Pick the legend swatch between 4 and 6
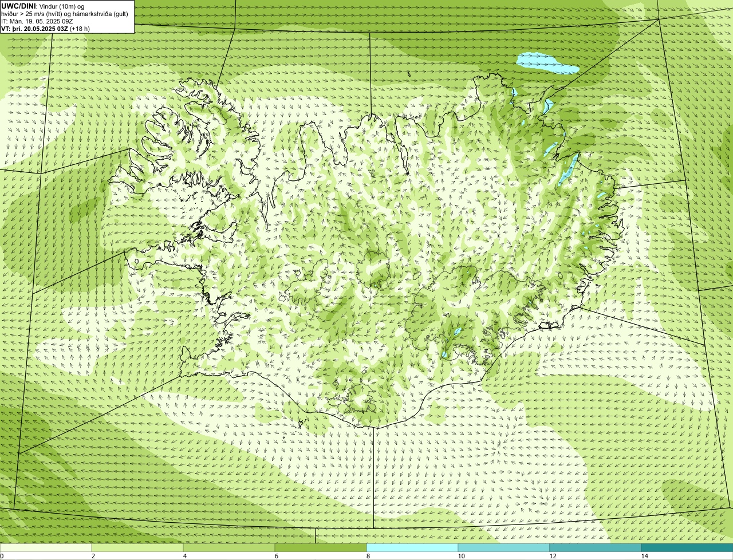 click(229, 547)
